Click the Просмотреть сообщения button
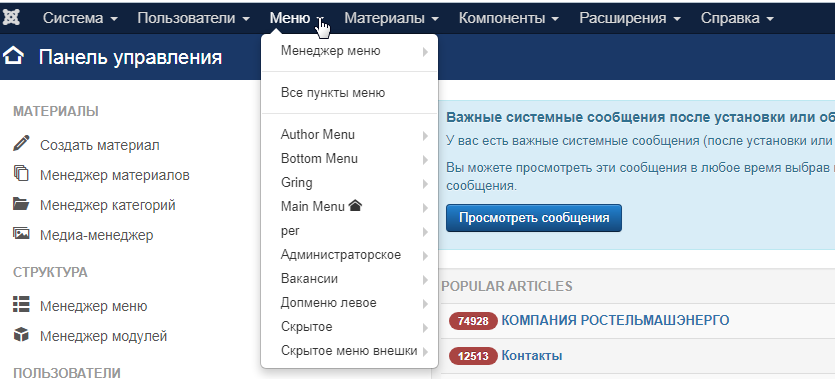This screenshot has width=835, height=379. [x=534, y=218]
